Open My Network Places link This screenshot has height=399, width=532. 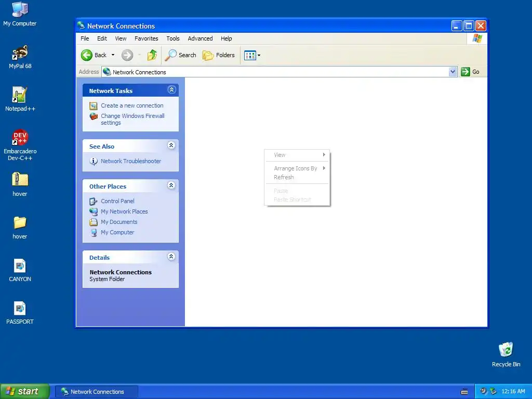(x=124, y=211)
